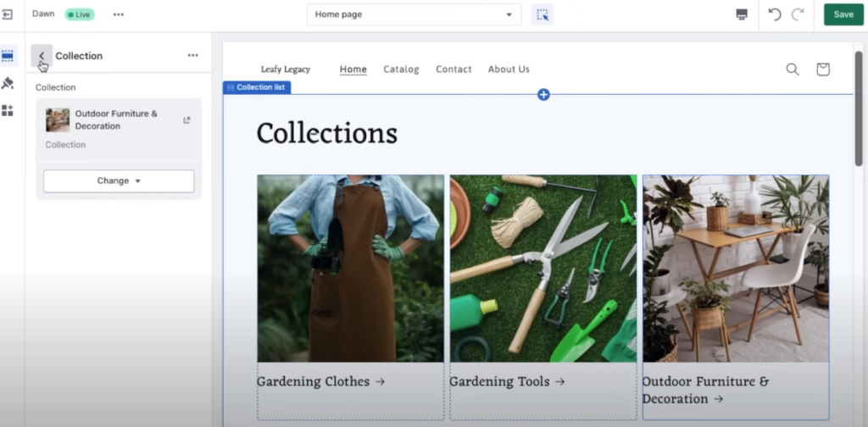Go back using the Collection back arrow
The width and height of the screenshot is (868, 427).
42,56
